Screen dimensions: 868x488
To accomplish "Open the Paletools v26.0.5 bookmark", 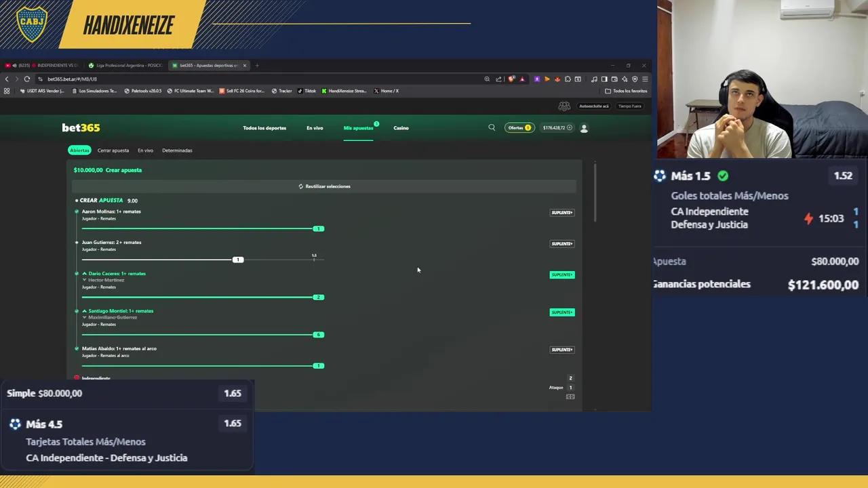I will pyautogui.click(x=142, y=91).
